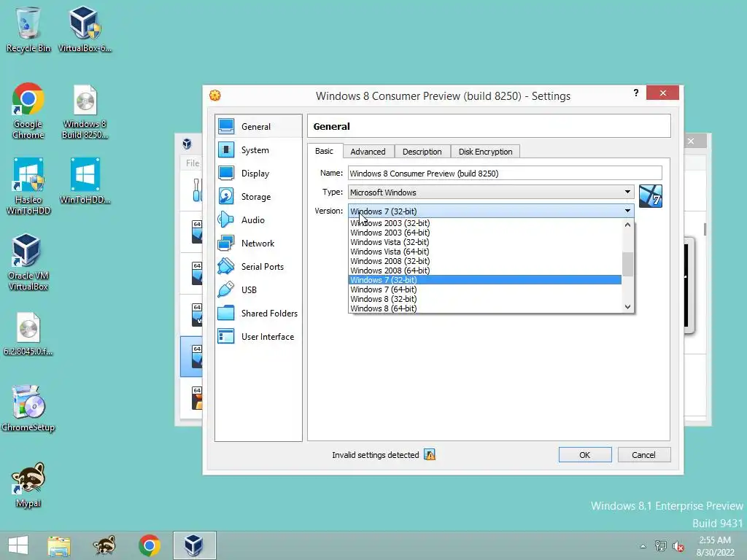
Task: Open the User Interface settings category
Action: 258,337
